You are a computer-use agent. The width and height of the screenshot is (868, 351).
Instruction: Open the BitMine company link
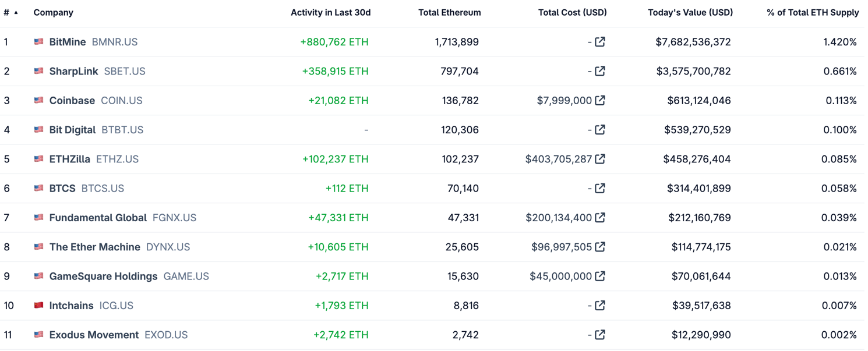[x=68, y=42]
